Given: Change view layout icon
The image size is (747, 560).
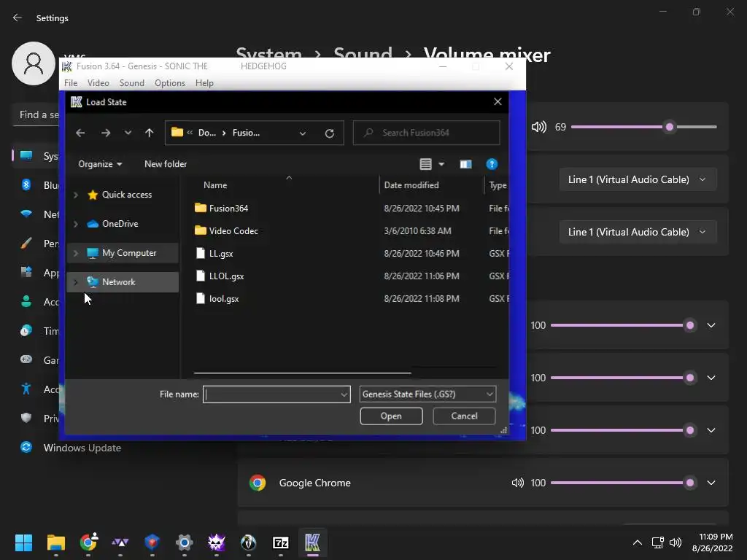Looking at the screenshot, I should pyautogui.click(x=425, y=164).
